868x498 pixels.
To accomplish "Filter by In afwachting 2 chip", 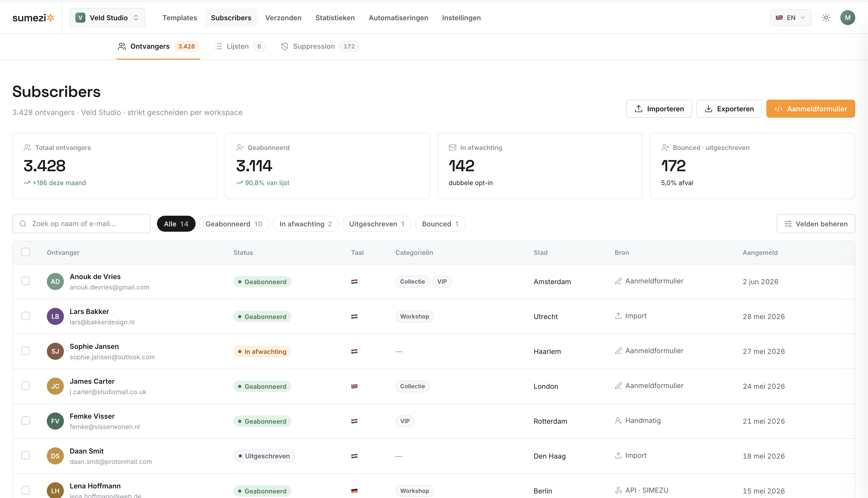I will coord(305,224).
